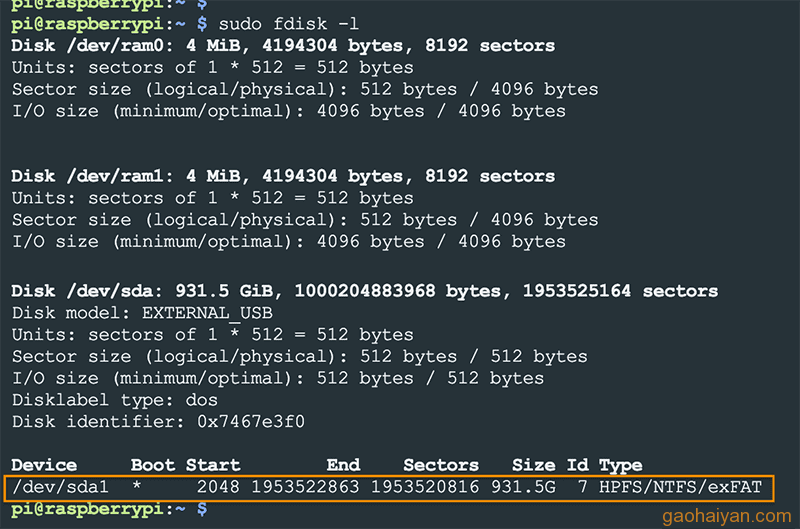
Task: Click the Disklabel type dos line
Action: click(x=115, y=400)
